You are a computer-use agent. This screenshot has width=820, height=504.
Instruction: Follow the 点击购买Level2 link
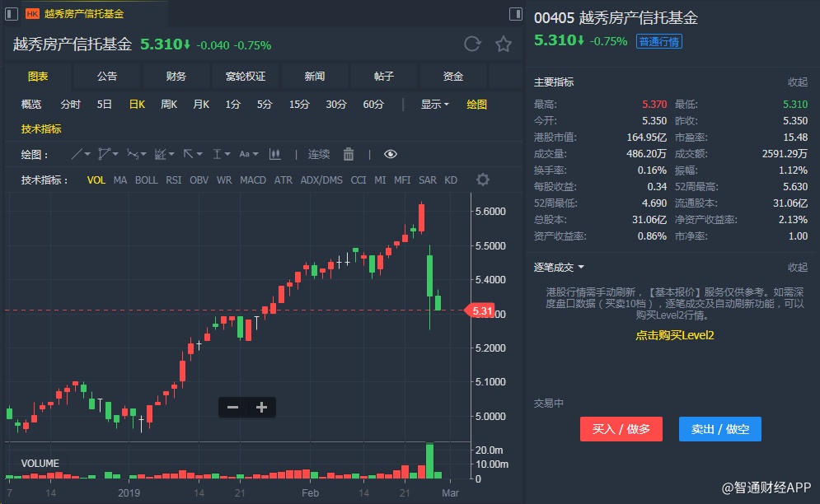675,335
